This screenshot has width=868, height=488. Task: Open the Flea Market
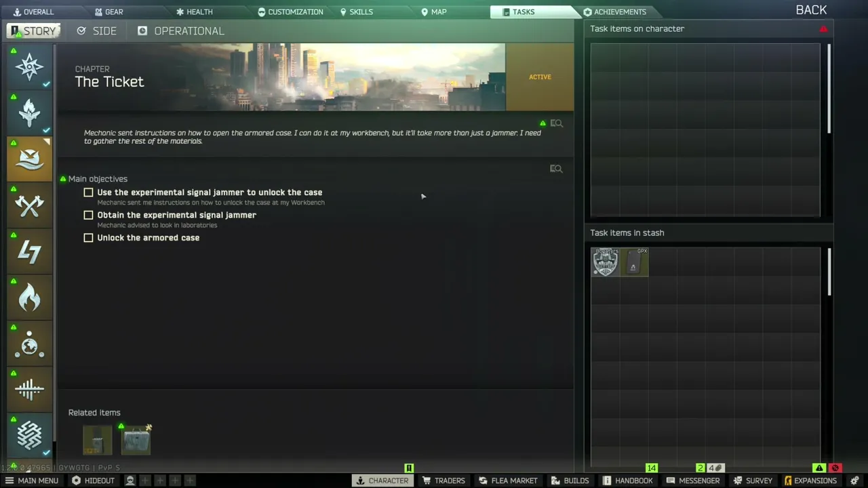[x=508, y=481]
